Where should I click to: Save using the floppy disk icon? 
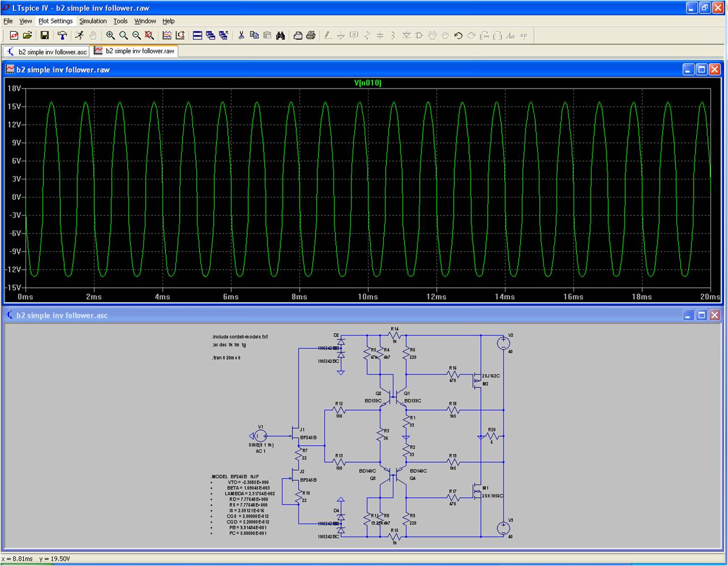click(45, 35)
